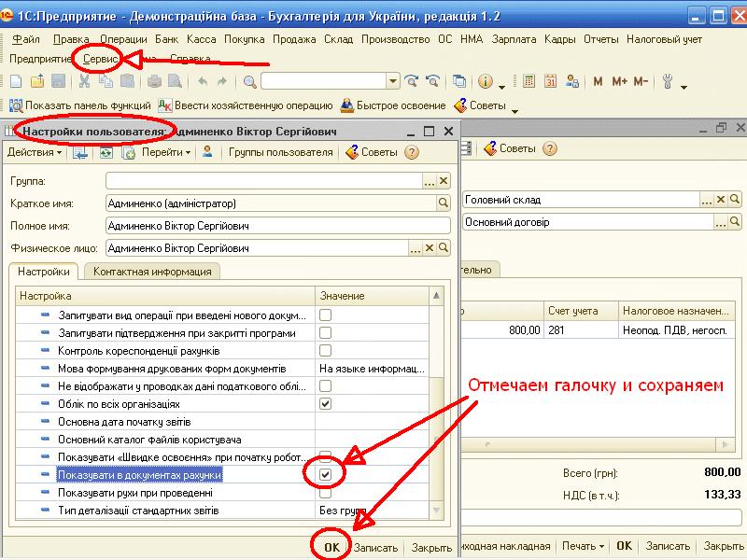
Task: Click OK in user settings window
Action: tap(332, 547)
